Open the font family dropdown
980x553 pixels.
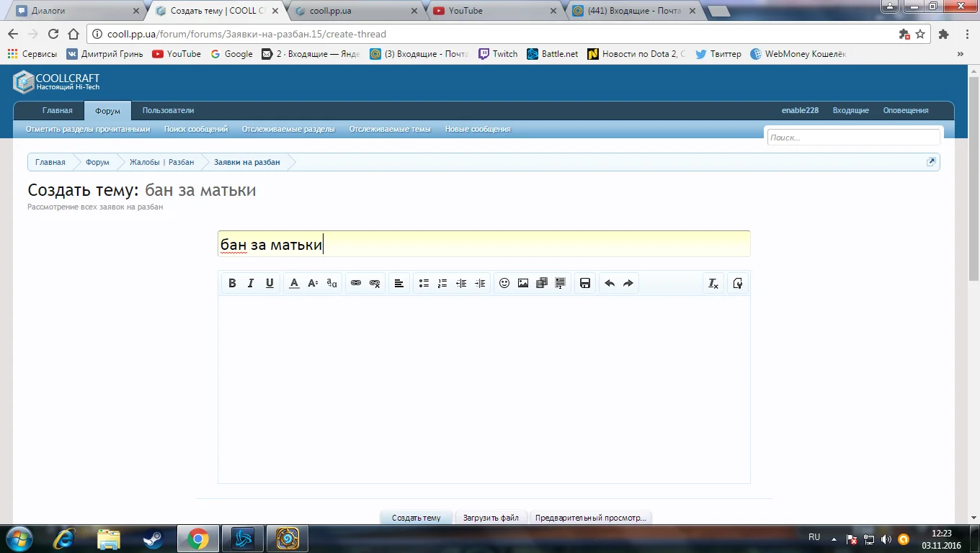(x=331, y=284)
